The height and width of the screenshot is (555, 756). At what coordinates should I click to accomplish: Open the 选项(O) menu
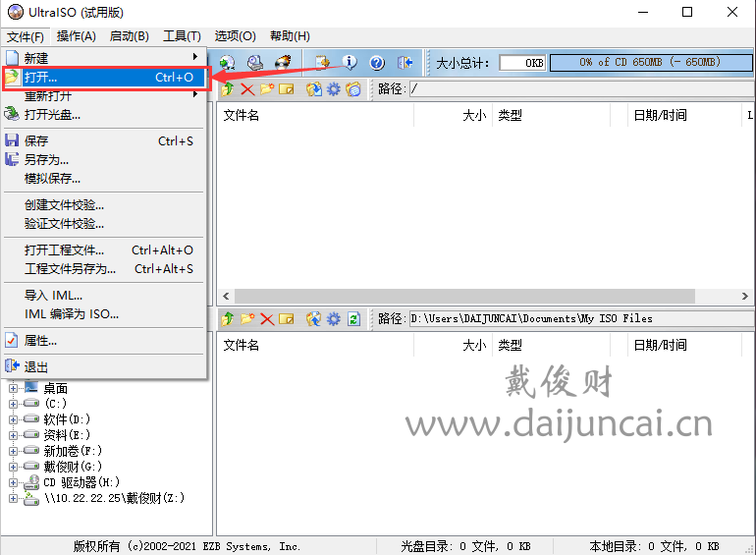point(235,36)
